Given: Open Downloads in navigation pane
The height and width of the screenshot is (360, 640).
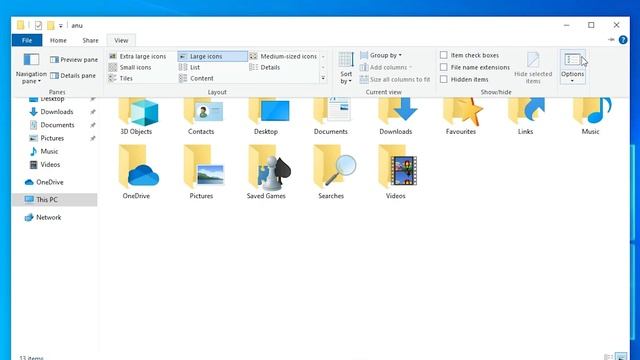Looking at the screenshot, I should pos(57,112).
